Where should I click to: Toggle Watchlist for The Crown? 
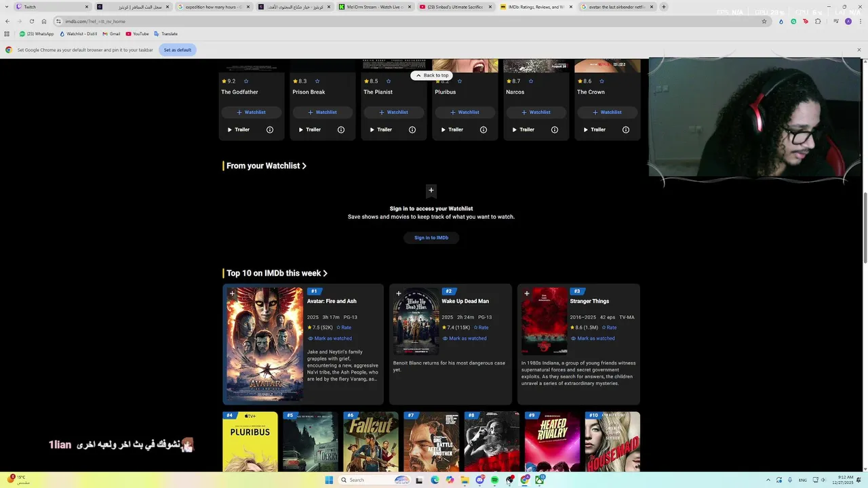click(x=608, y=112)
